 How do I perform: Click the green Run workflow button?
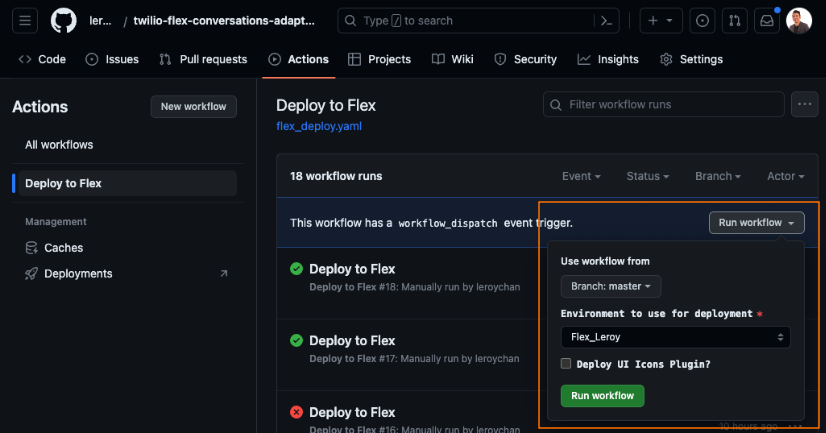click(x=602, y=396)
